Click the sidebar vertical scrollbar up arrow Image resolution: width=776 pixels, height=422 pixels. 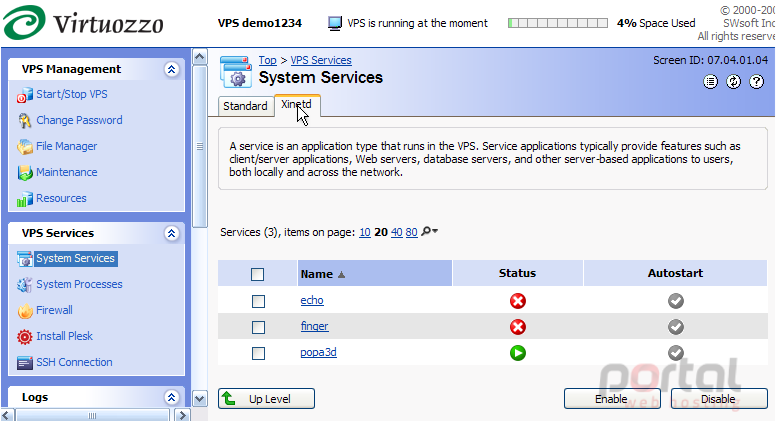click(199, 56)
